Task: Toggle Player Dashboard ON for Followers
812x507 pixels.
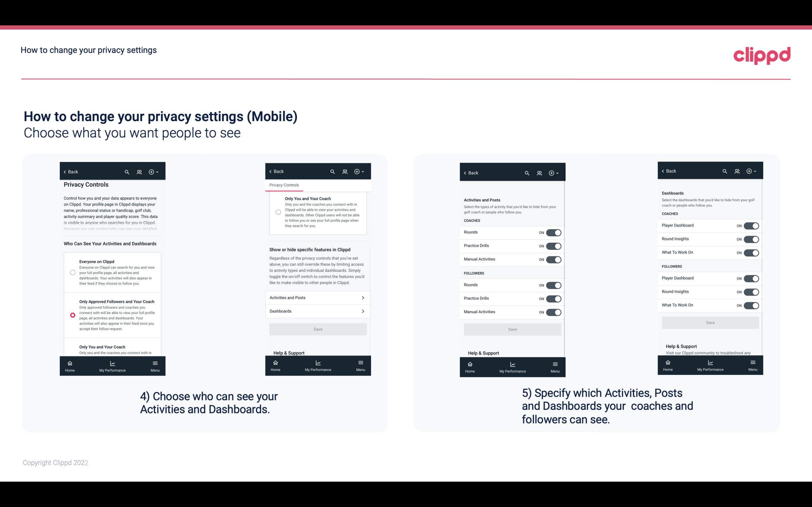Action: [751, 278]
